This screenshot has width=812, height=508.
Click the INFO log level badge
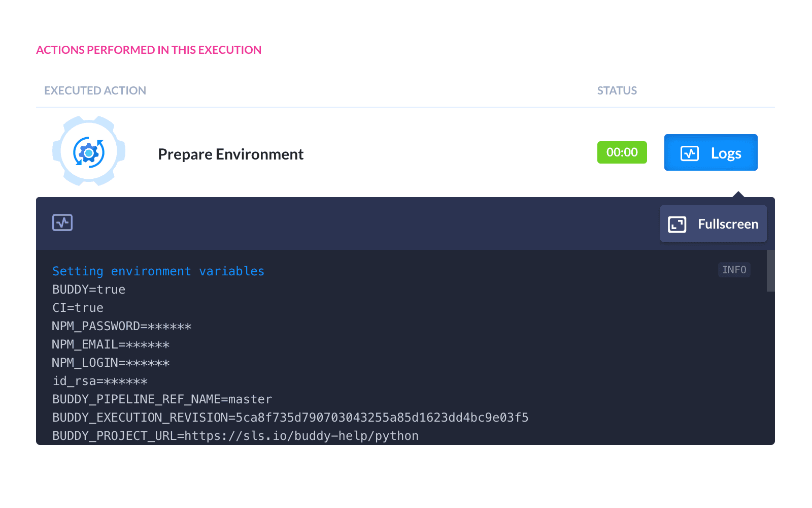pos(734,270)
